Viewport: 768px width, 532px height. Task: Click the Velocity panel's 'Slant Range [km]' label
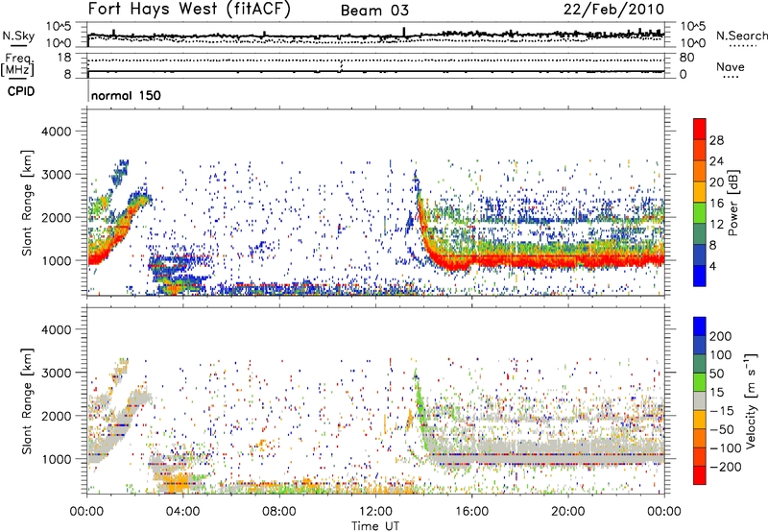[x=27, y=401]
